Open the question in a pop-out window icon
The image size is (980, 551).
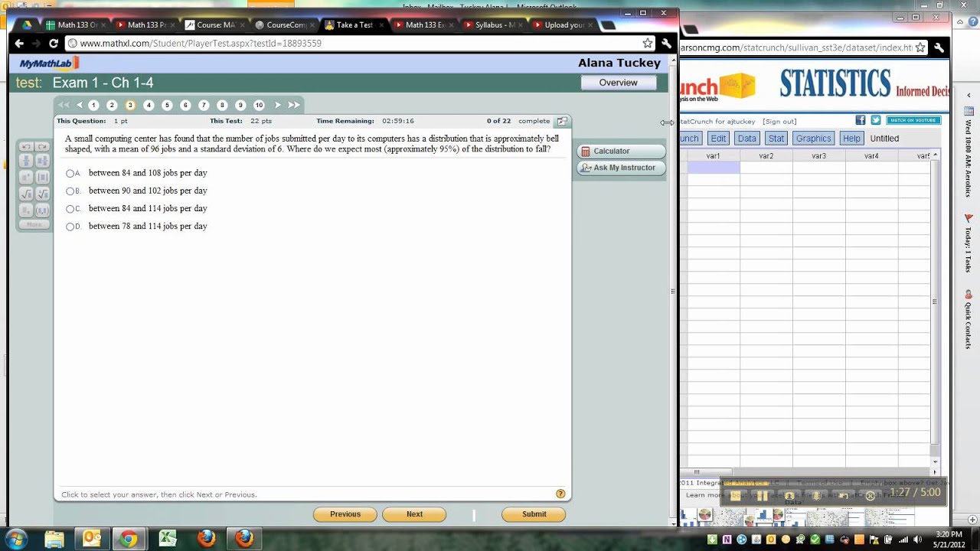click(x=562, y=121)
